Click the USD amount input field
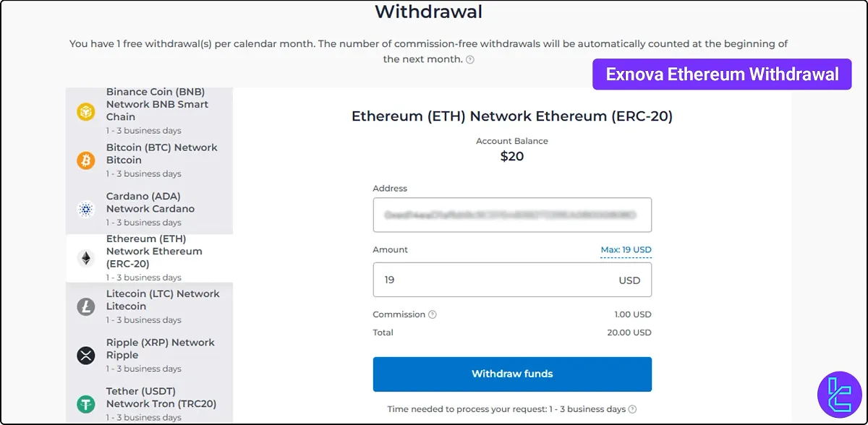 [512, 280]
